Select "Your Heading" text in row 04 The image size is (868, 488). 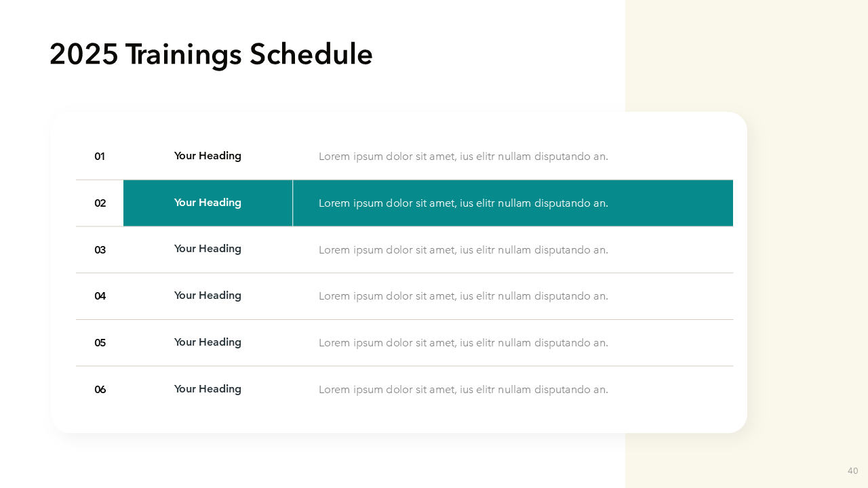(208, 296)
